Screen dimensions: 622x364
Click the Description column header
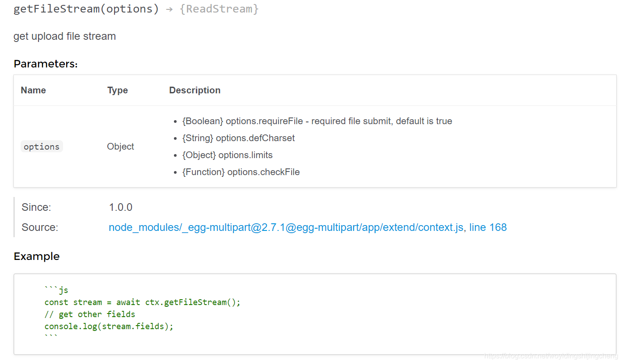195,90
